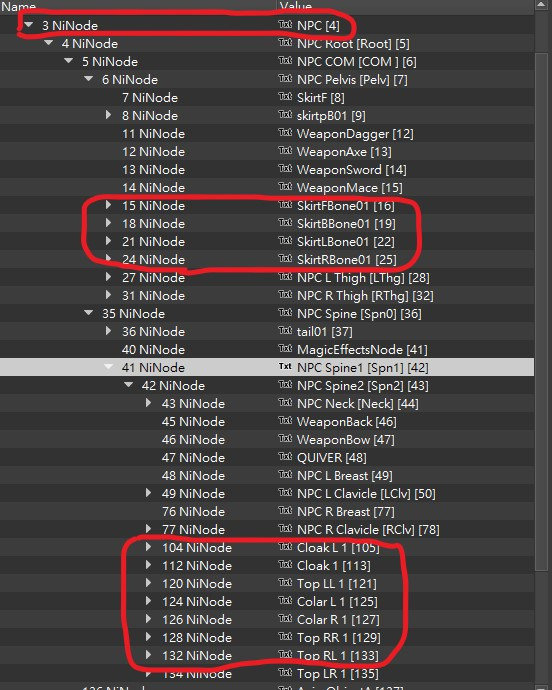This screenshot has width=552, height=690.
Task: Expand the 36 NiNode tail01 row
Action: (x=108, y=331)
